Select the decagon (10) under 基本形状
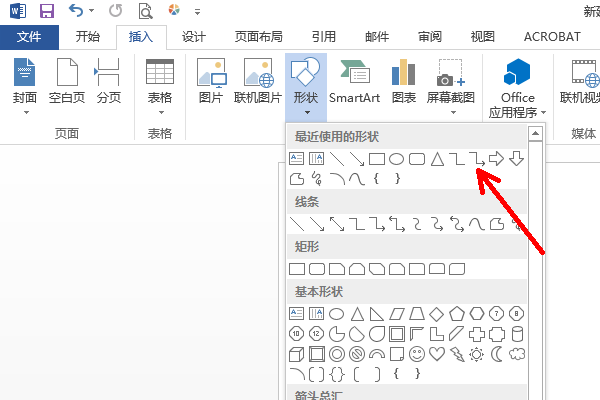This screenshot has width=600, height=400. (x=297, y=334)
